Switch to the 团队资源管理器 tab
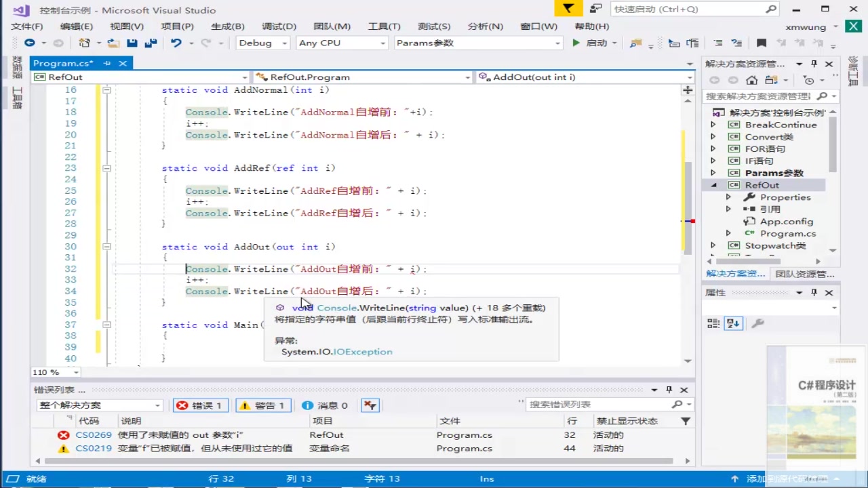The height and width of the screenshot is (488, 868). click(804, 273)
